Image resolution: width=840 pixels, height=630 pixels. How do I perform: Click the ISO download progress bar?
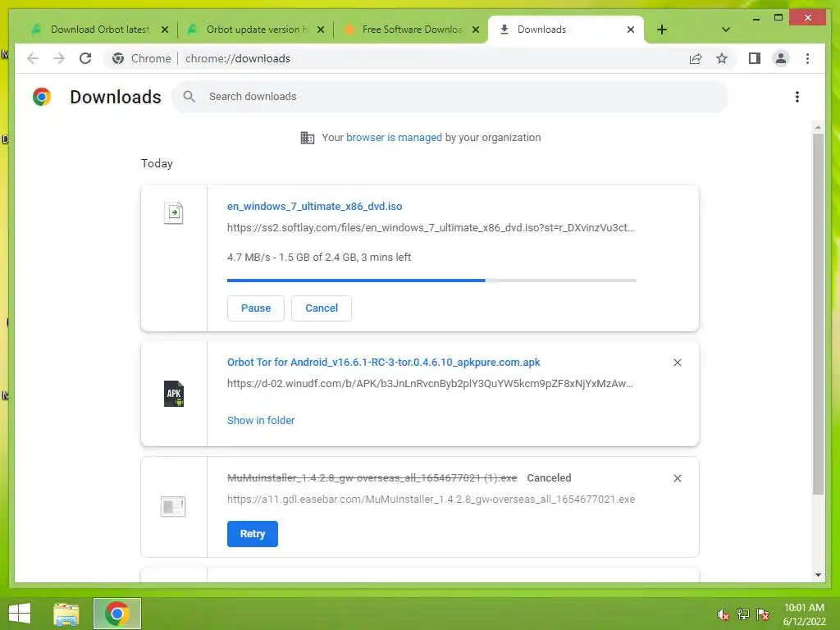coord(431,281)
